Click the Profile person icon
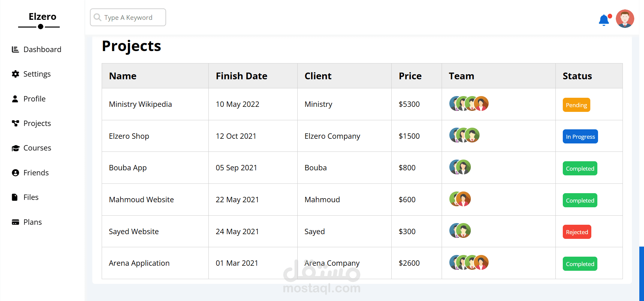Screen dimensions: 644x301 [x=15, y=99]
